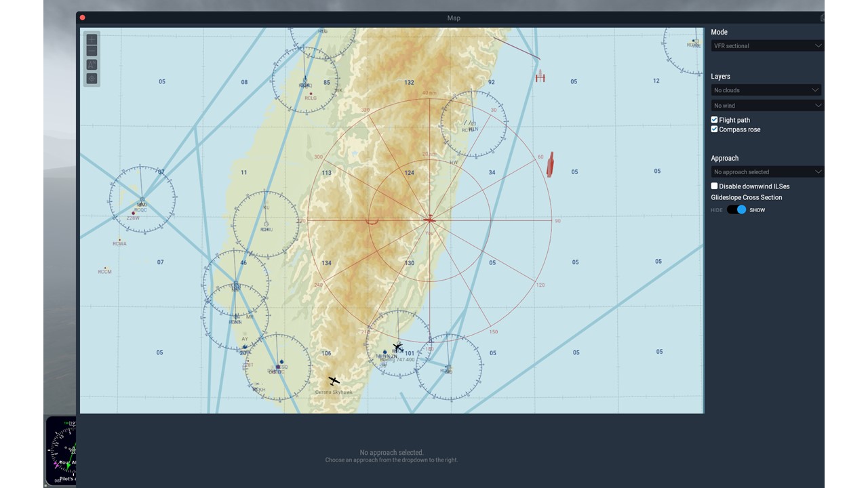Close the Map window with red button
The image size is (868, 488).
[x=83, y=18]
